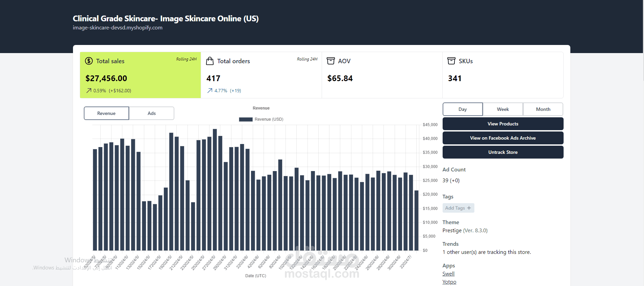Click the $27,456.00 total sales value
This screenshot has width=644, height=286.
[106, 78]
